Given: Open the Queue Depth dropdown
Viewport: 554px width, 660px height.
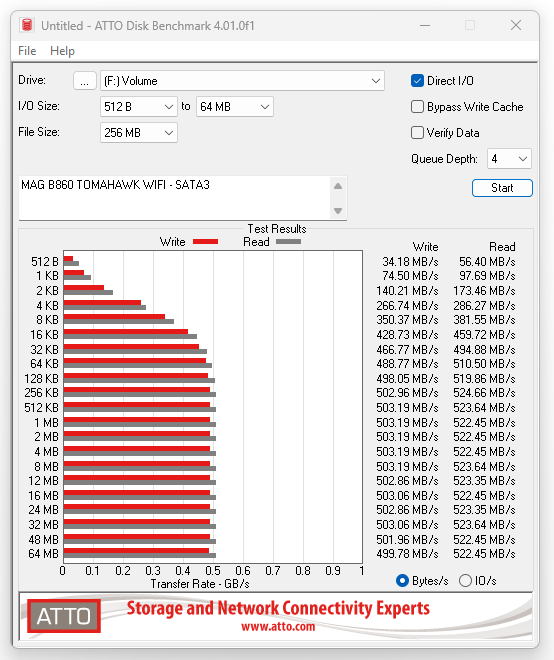Looking at the screenshot, I should tap(509, 159).
